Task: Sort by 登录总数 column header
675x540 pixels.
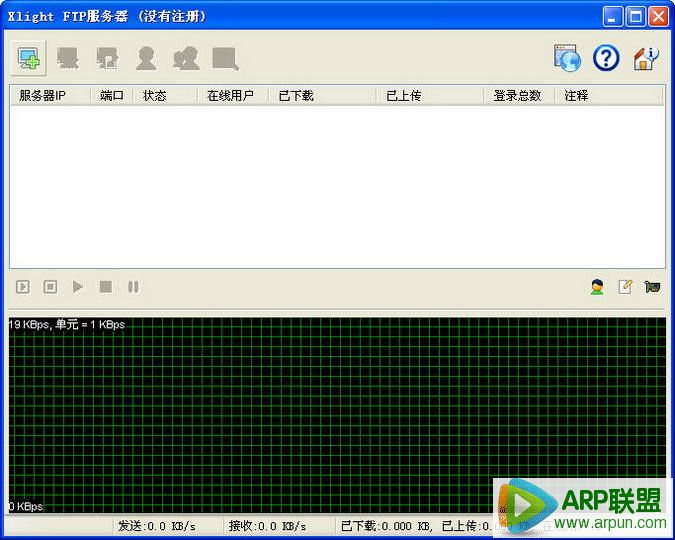Action: (x=519, y=95)
